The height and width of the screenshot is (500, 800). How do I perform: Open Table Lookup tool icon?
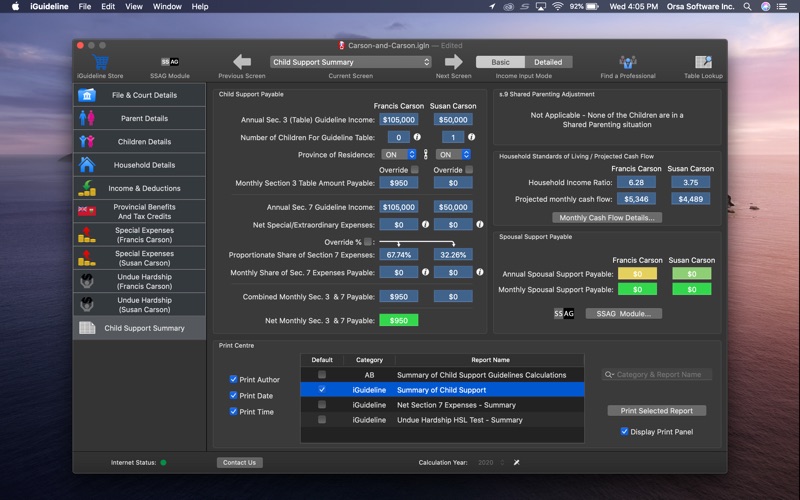pyautogui.click(x=703, y=62)
